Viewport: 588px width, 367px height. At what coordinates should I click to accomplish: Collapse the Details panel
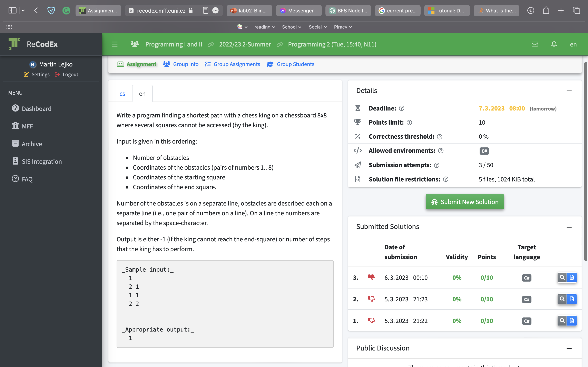tap(569, 91)
